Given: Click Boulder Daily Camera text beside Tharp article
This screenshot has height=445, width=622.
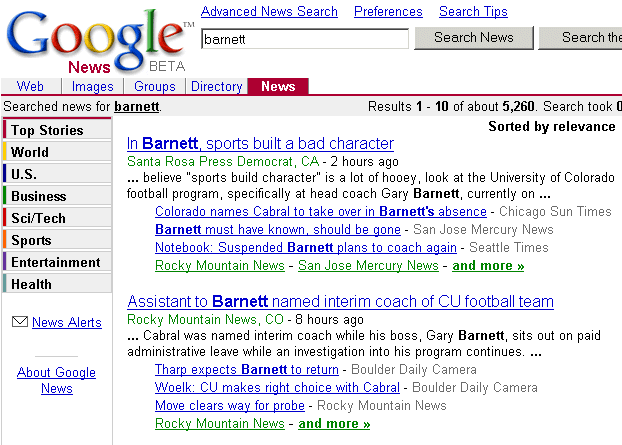Looking at the screenshot, I should [414, 369].
